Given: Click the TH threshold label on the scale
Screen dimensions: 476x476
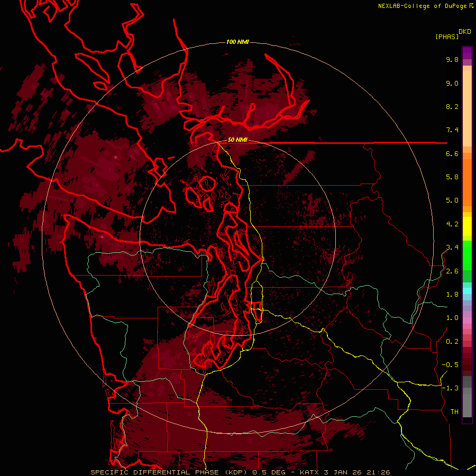Looking at the screenshot, I should (x=454, y=412).
